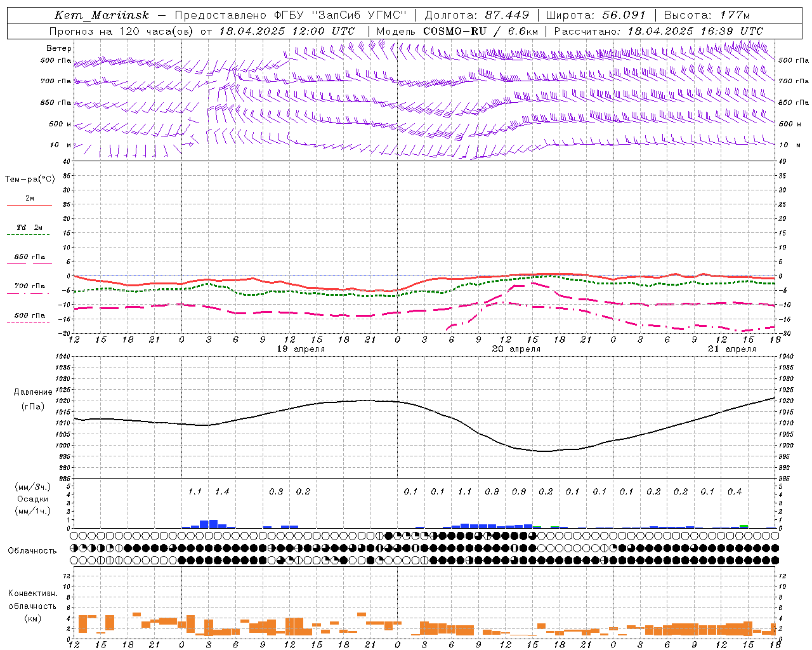
Task: Click the 20 апреля date label
Action: coord(516,349)
